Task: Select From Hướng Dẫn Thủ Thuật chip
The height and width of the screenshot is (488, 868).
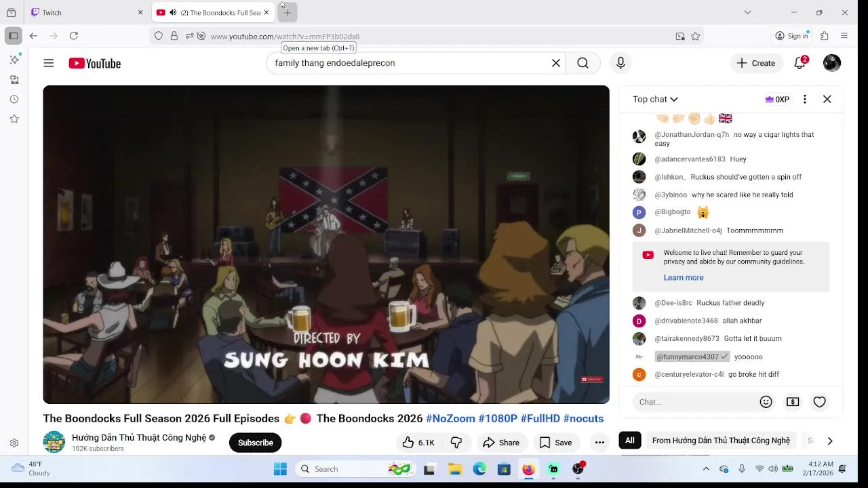Action: click(721, 441)
